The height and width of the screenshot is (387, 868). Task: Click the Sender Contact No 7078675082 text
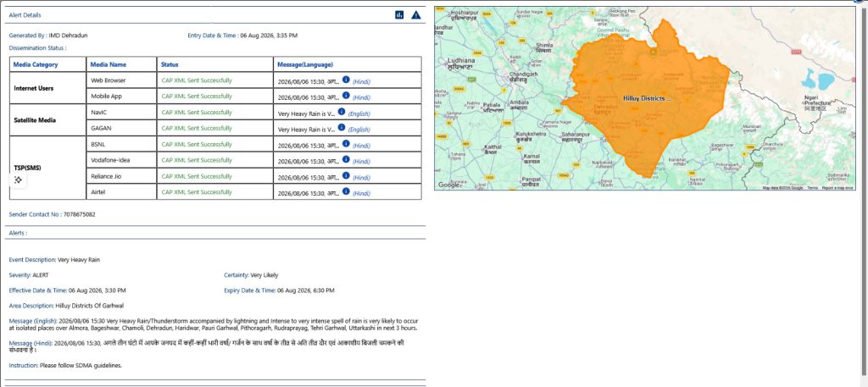pyautogui.click(x=52, y=214)
